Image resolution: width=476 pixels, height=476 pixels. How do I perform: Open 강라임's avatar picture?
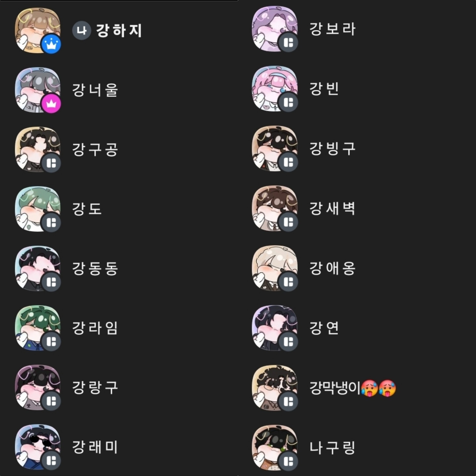tap(38, 328)
